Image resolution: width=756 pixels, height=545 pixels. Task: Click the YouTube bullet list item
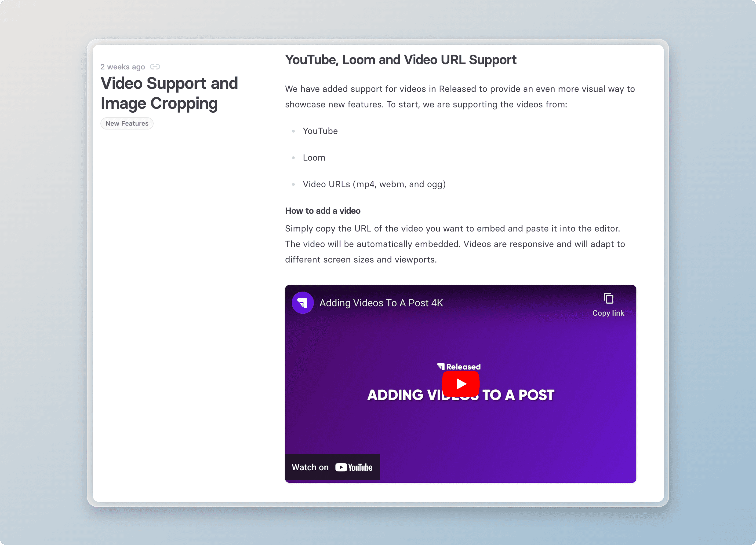tap(320, 131)
